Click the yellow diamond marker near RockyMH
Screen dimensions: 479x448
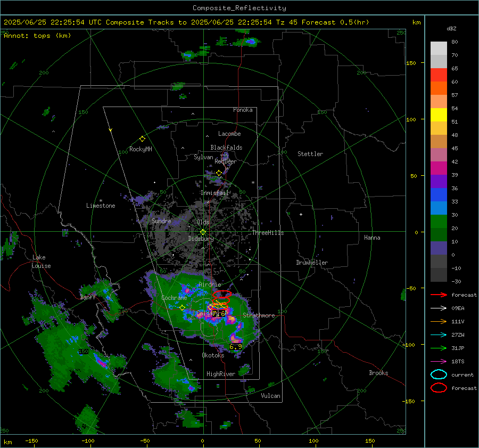[142, 139]
